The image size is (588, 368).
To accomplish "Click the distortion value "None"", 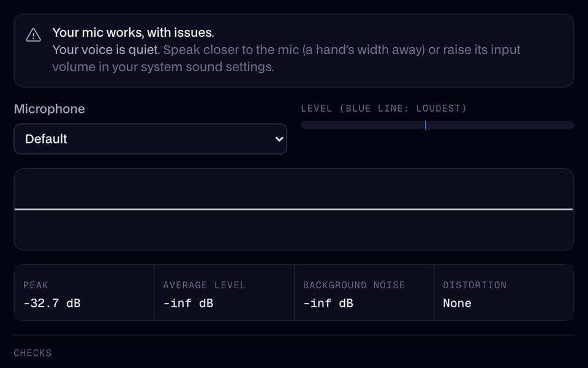I will coord(457,303).
